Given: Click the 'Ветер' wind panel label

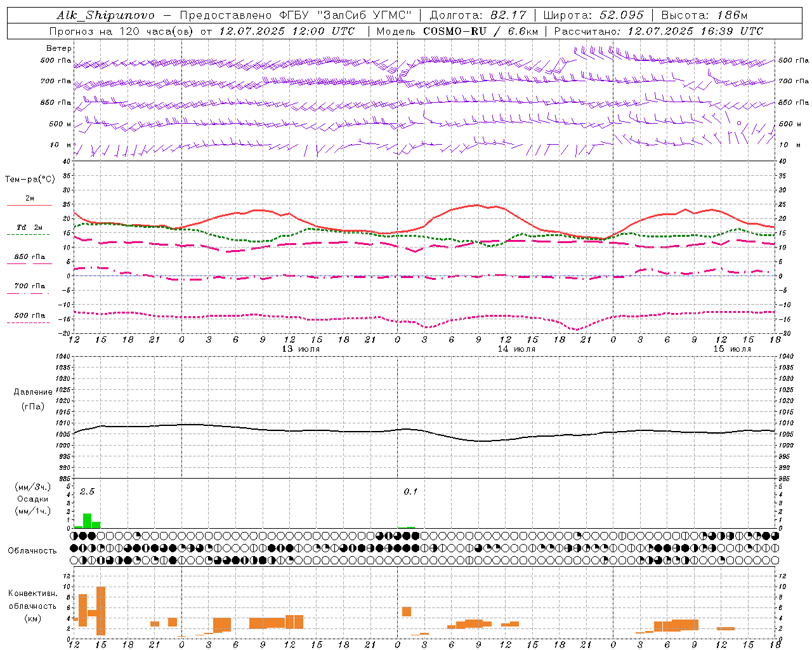Looking at the screenshot, I should pyautogui.click(x=59, y=48).
